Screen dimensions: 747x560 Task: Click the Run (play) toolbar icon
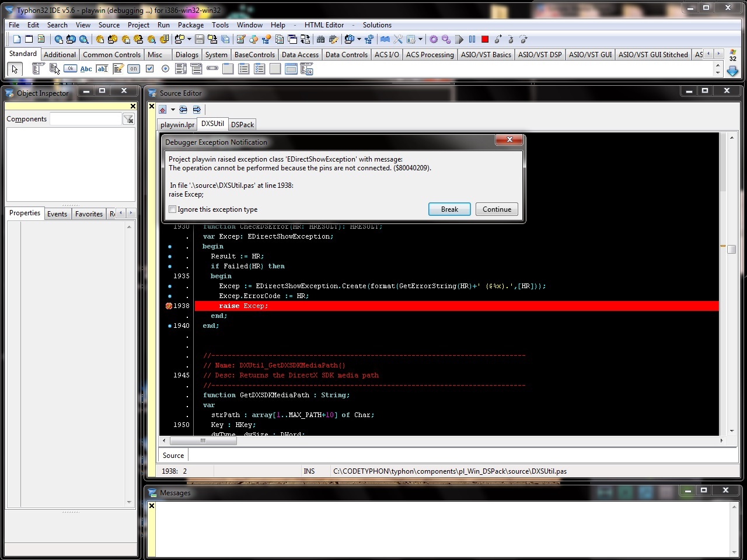pos(459,40)
